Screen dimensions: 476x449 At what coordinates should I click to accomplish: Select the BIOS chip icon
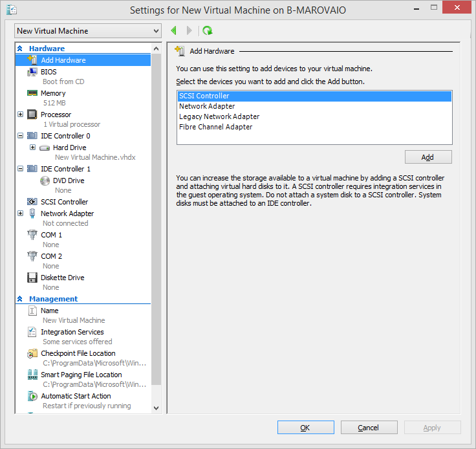coord(32,72)
